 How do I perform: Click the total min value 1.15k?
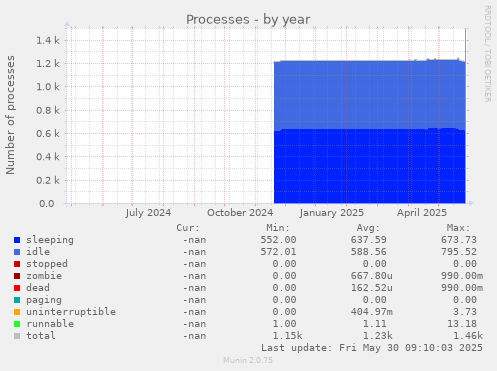(x=287, y=336)
